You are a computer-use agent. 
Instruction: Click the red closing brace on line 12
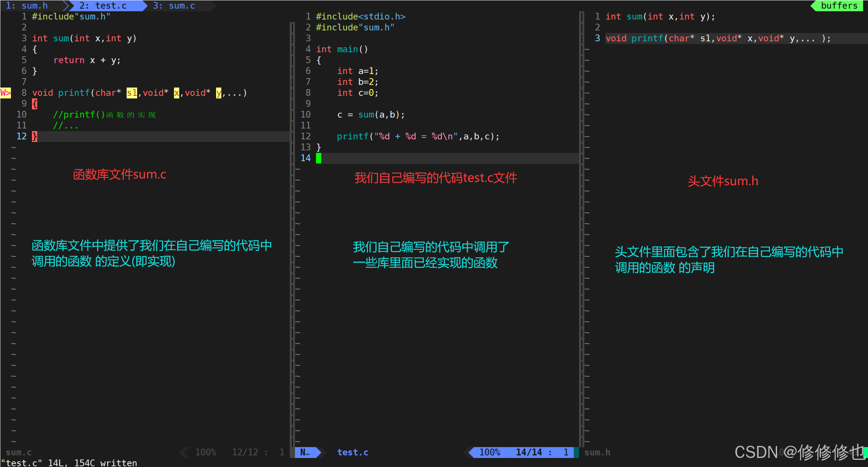click(x=35, y=136)
